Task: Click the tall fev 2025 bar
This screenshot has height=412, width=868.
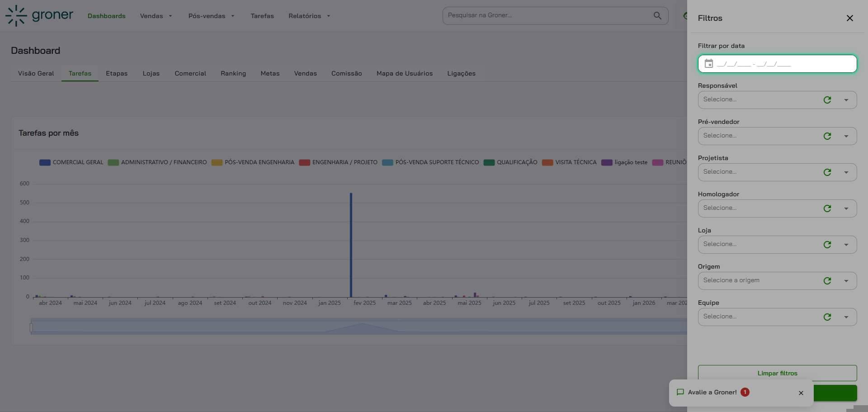Action: [351, 245]
